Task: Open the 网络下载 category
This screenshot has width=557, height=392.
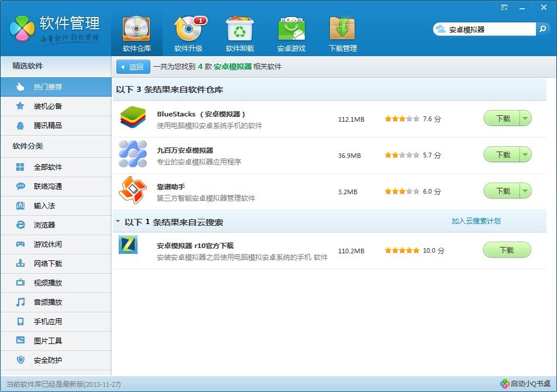Action: [x=56, y=263]
